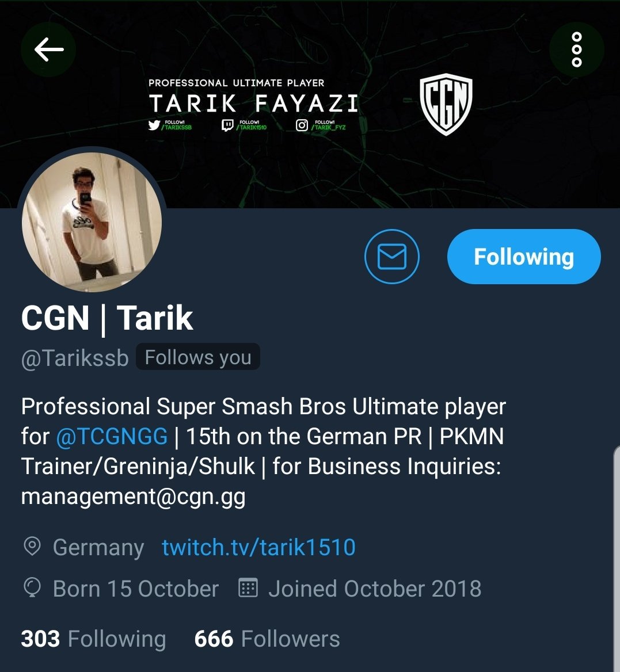Viewport: 620px width, 672px height.
Task: Open the Tarik Fayazi header banner
Action: click(310, 104)
